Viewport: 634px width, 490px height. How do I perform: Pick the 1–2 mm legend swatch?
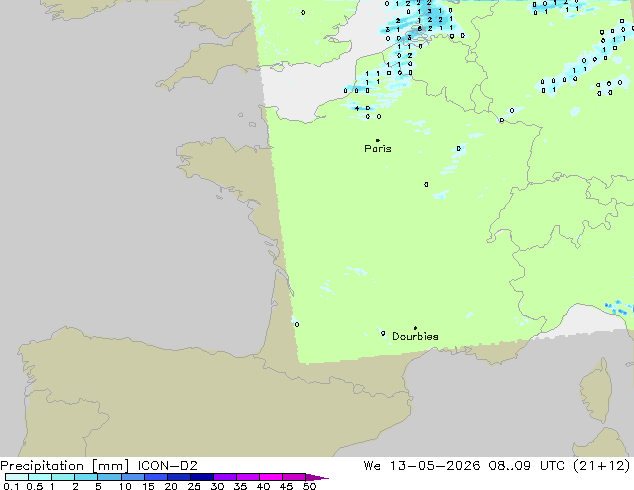[63, 477]
